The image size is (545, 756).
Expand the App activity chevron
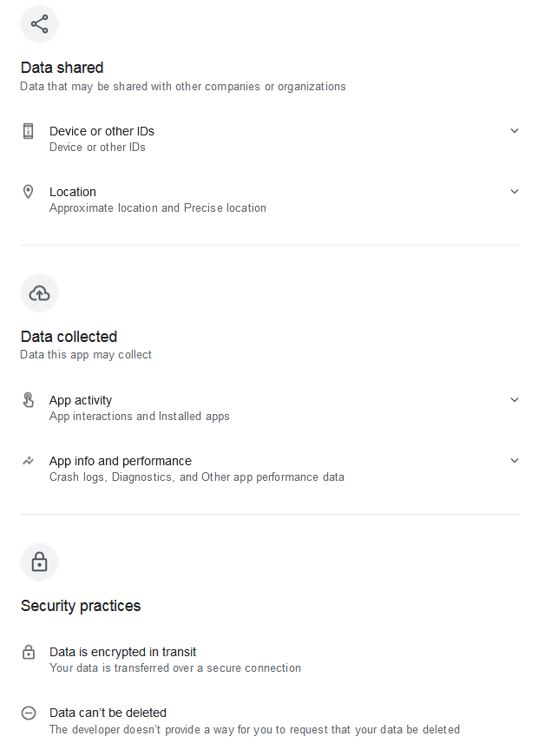click(x=514, y=399)
